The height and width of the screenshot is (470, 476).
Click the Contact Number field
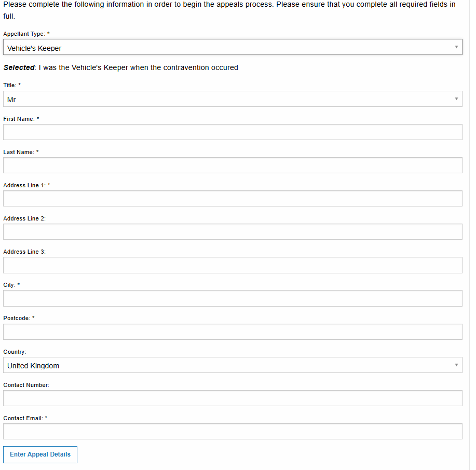[233, 398]
